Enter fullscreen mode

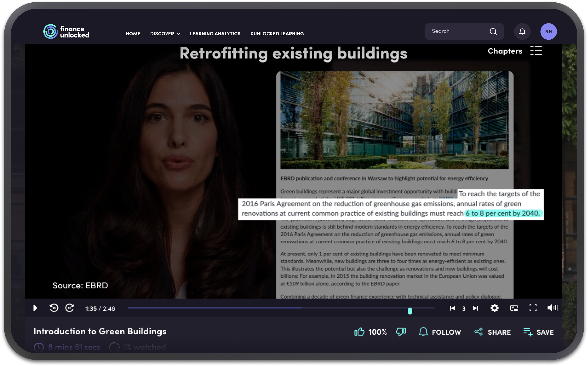pyautogui.click(x=533, y=308)
